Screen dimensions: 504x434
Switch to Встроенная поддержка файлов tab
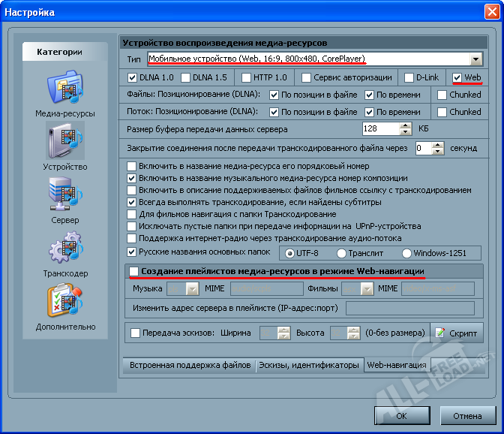click(x=189, y=366)
